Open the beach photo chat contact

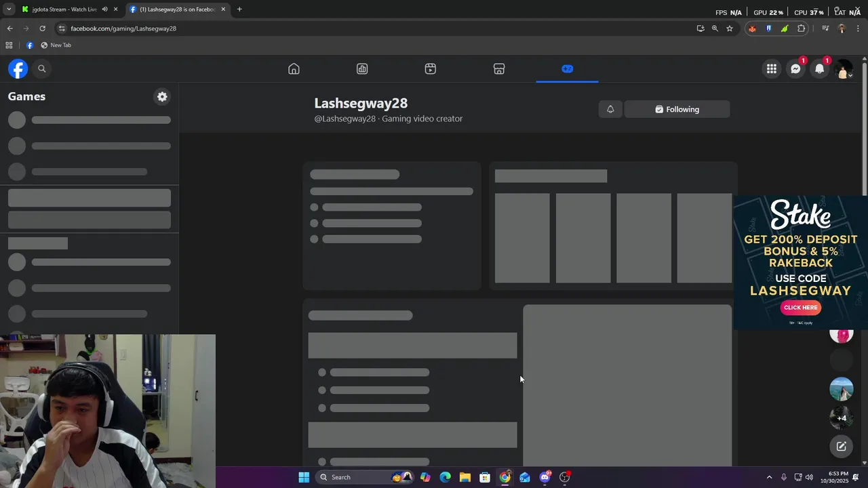[x=842, y=389]
